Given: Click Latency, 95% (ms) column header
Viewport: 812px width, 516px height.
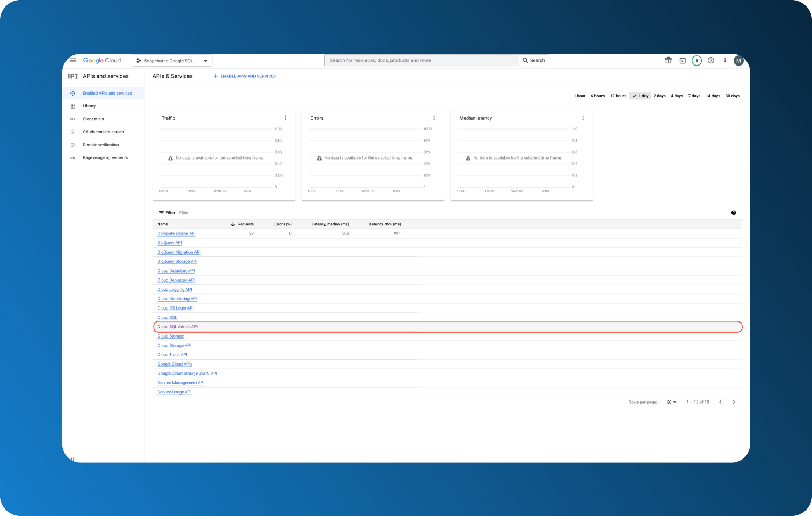Looking at the screenshot, I should coord(385,224).
